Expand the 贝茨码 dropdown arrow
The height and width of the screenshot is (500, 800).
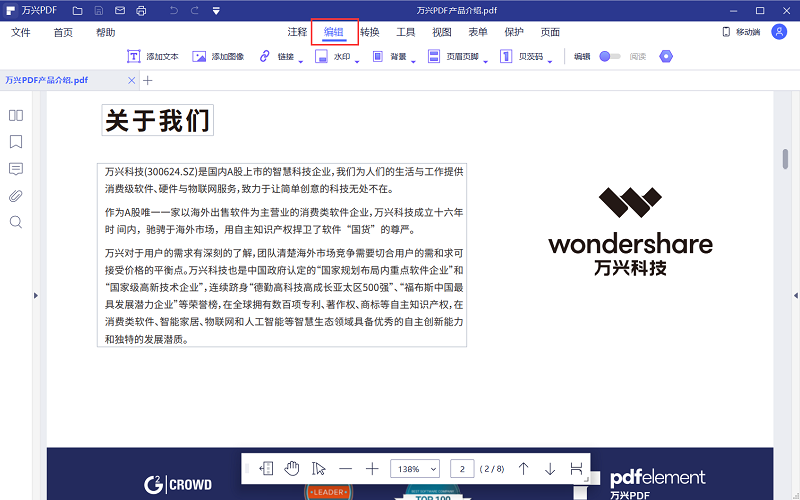(550, 62)
